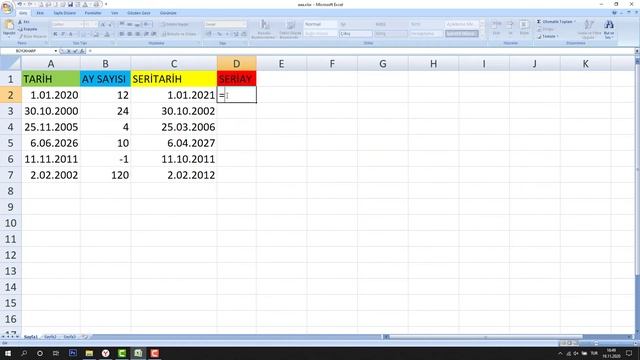Click the Yapıştır paste icon
Viewport: 640px width, 360px height.
point(8,25)
